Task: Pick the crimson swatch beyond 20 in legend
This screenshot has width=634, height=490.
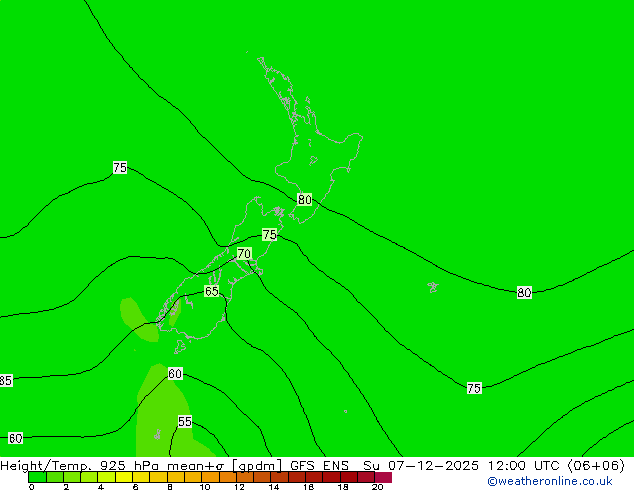Action: click(x=383, y=477)
